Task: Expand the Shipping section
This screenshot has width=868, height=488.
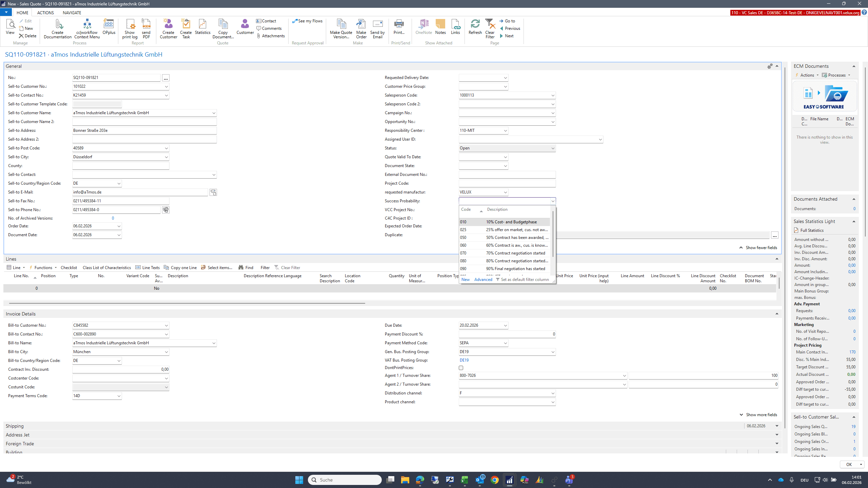Action: pyautogui.click(x=777, y=426)
